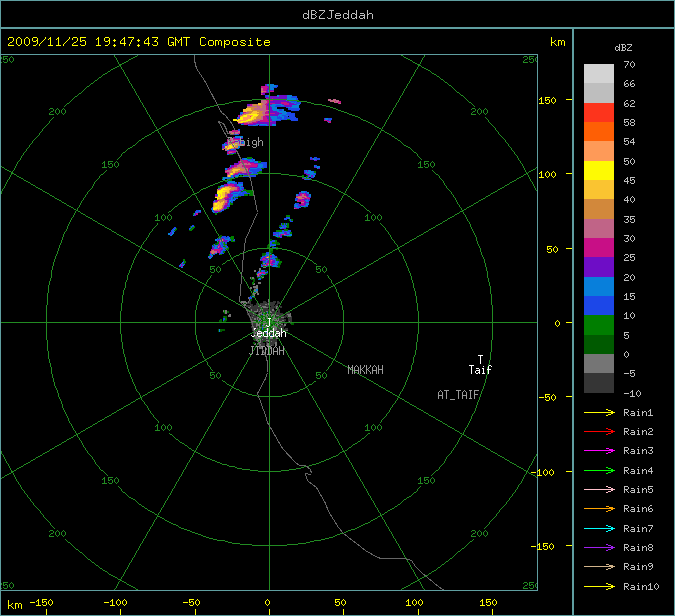Click the magenta 25-30 dBZ color swatch
The width and height of the screenshot is (675, 616).
click(599, 248)
